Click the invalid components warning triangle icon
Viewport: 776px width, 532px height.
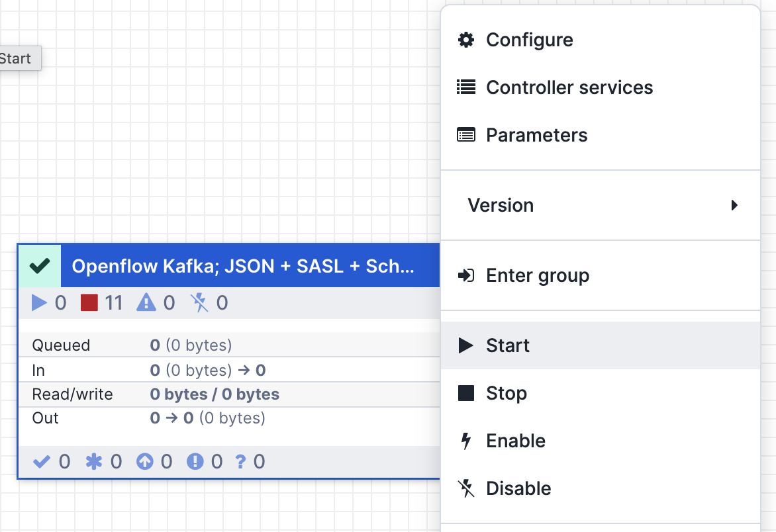pyautogui.click(x=146, y=302)
